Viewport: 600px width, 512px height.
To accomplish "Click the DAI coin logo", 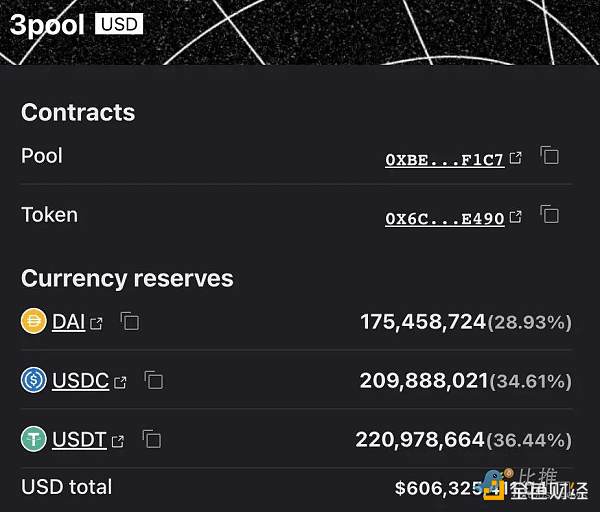I will click(34, 322).
